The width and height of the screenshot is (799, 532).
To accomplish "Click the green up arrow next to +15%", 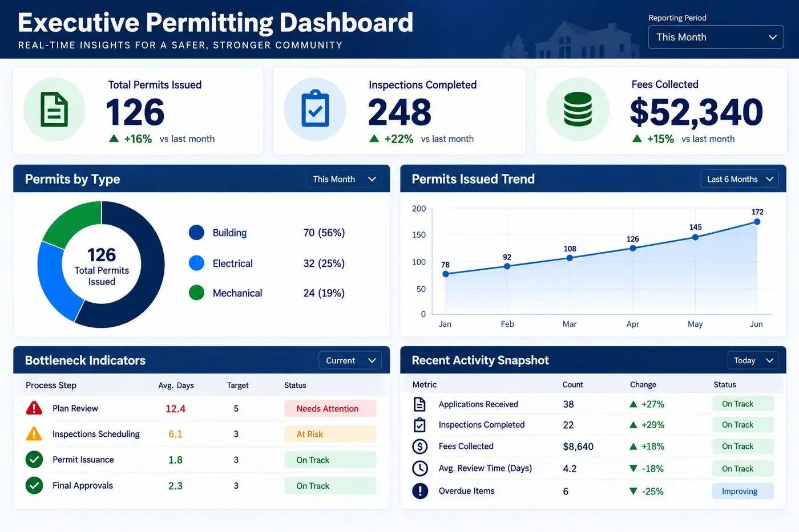I will [637, 139].
